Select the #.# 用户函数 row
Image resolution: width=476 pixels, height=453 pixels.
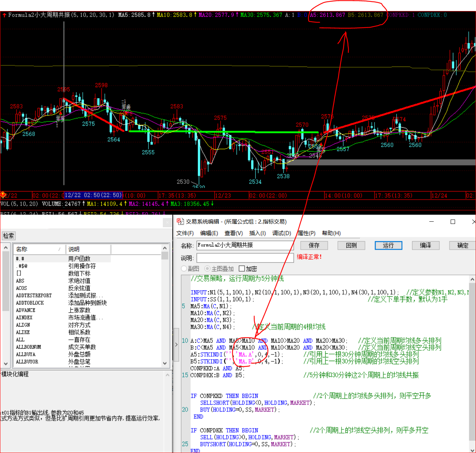click(62, 258)
